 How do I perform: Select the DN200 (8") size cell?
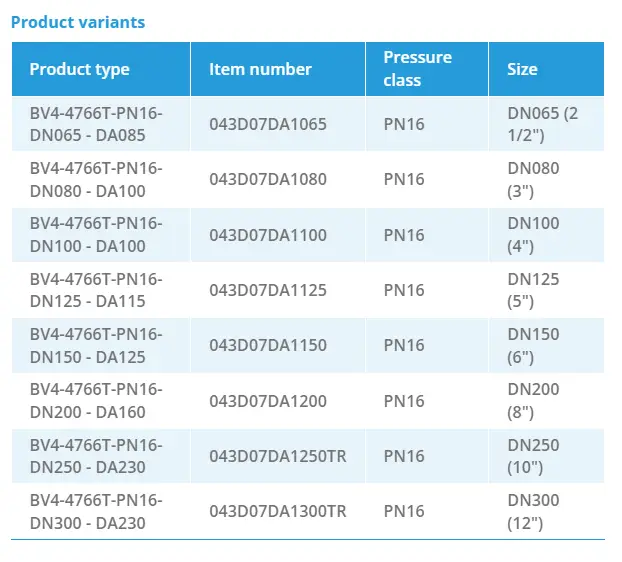point(534,401)
